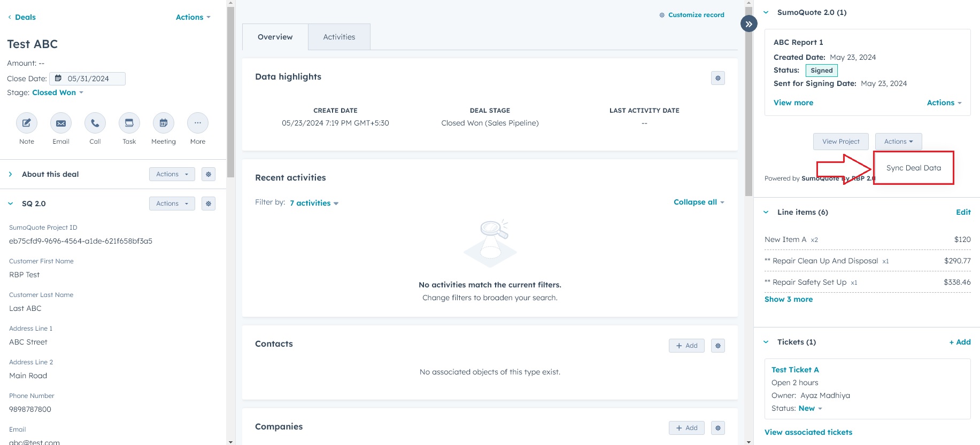
Task: Open the Companies card settings gear
Action: click(718, 428)
